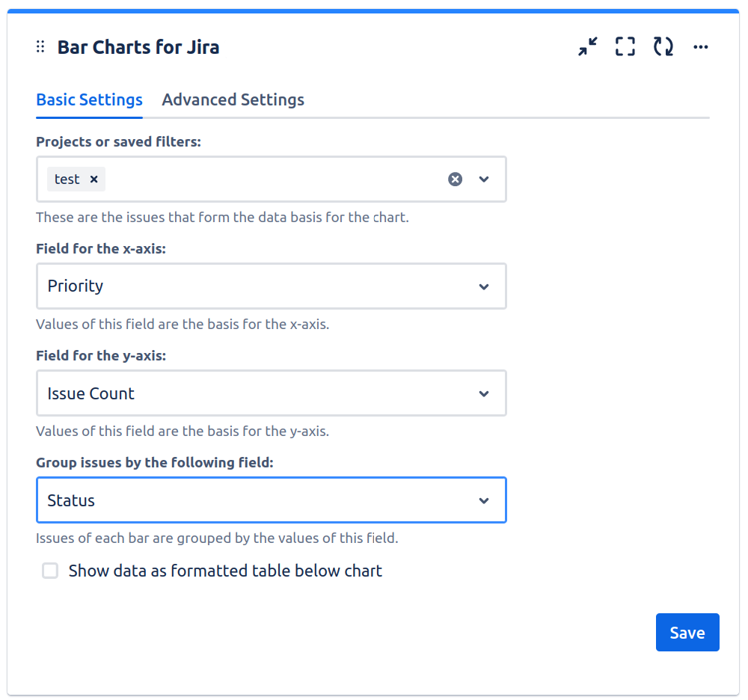Image resolution: width=748 pixels, height=700 pixels.
Task: Click the "Bar Charts for Jira" title
Action: coord(138,47)
